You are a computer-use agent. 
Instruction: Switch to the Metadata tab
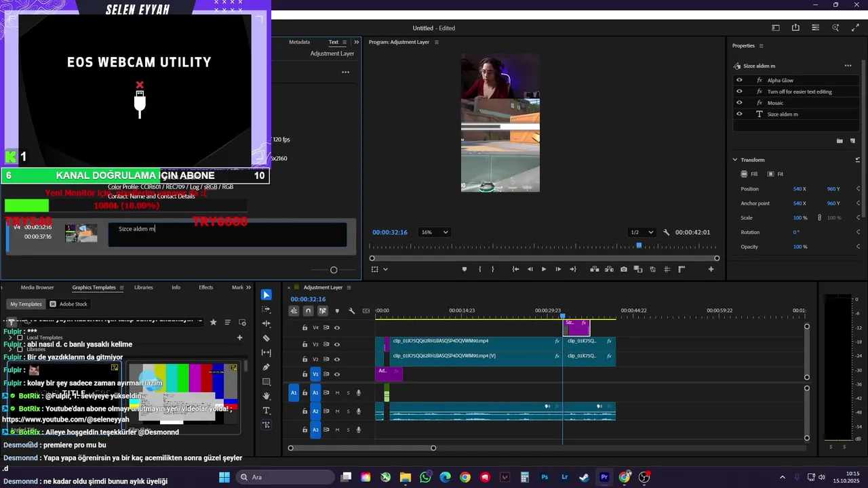coord(299,42)
